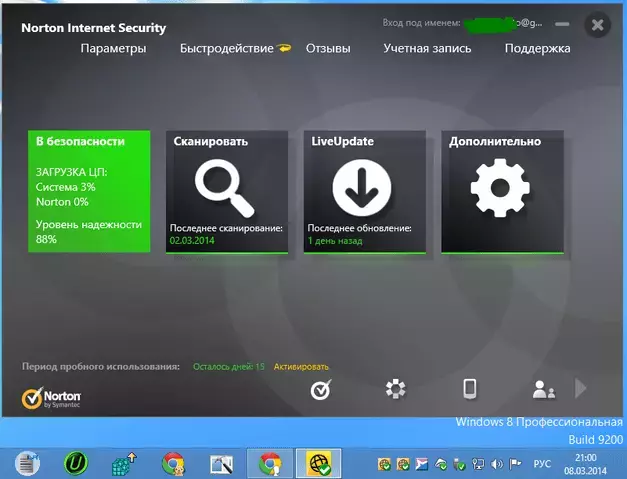This screenshot has width=627, height=479.
Task: Close the Norton Internet Security window
Action: tap(597, 25)
